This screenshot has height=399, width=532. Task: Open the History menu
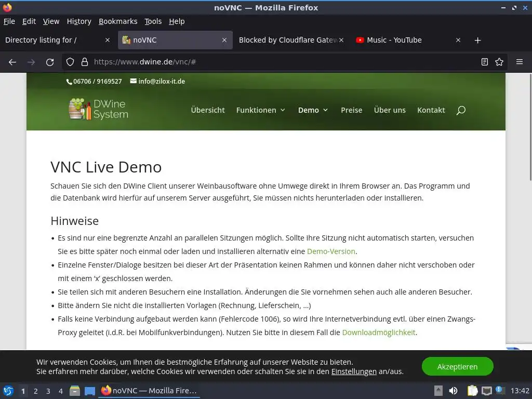click(79, 21)
